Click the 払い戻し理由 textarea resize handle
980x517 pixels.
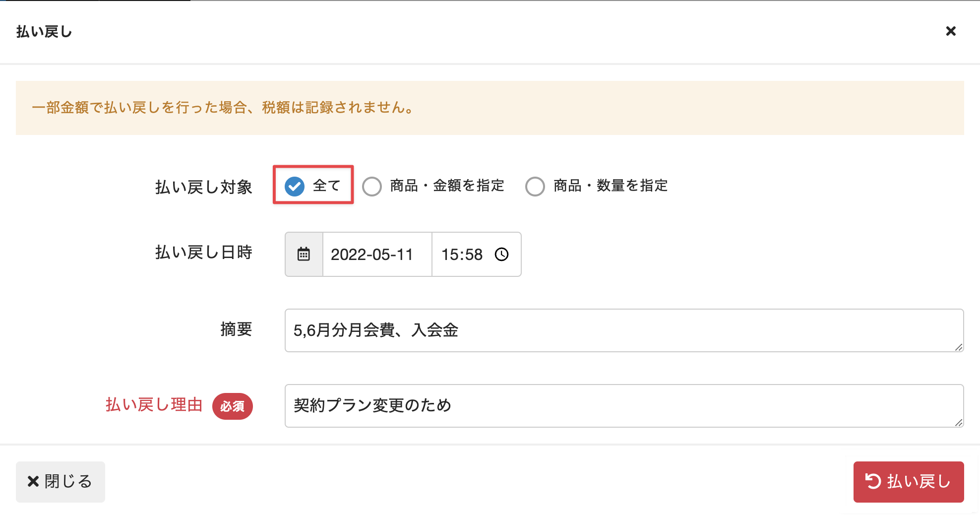(x=959, y=423)
